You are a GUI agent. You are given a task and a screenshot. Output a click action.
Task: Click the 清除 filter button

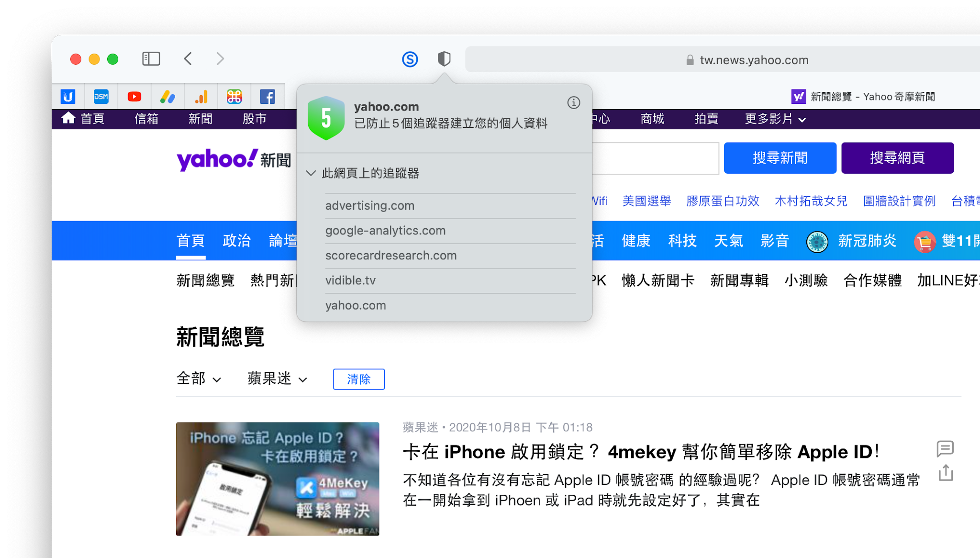[359, 379]
